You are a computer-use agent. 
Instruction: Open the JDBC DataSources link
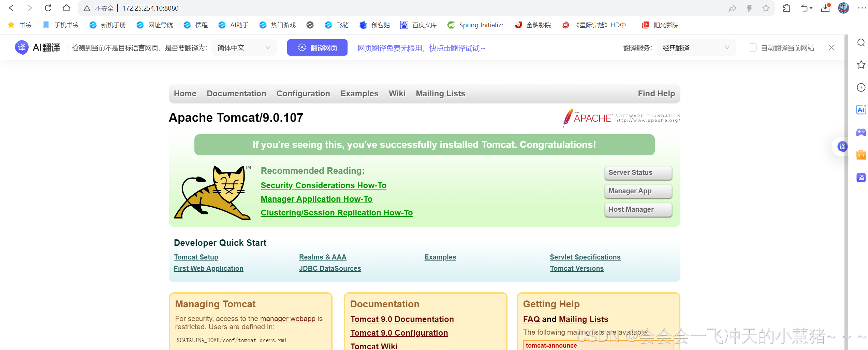coord(330,268)
